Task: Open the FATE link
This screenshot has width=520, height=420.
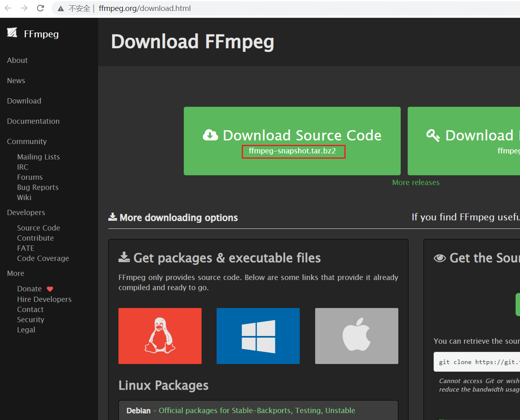Action: (26, 248)
